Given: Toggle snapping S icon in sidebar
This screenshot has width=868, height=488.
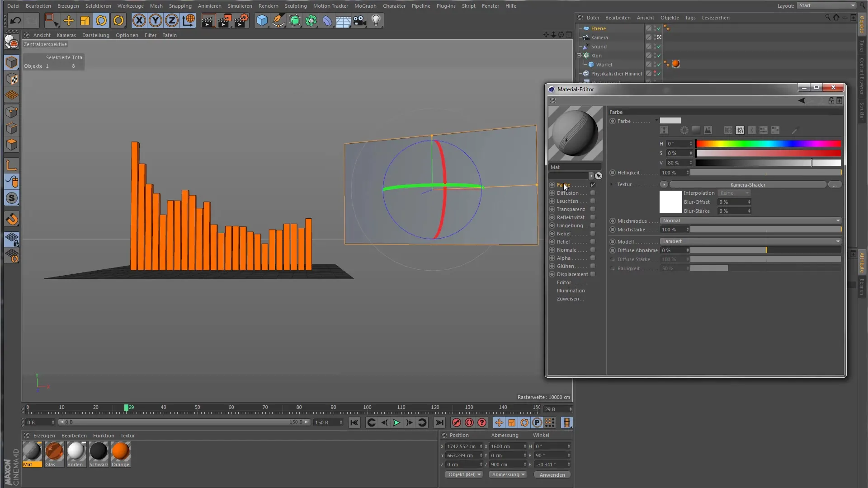Looking at the screenshot, I should click(x=12, y=198).
